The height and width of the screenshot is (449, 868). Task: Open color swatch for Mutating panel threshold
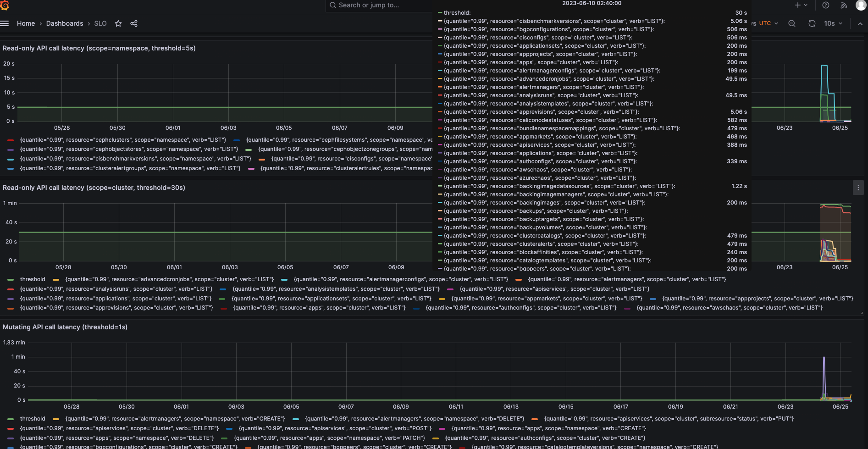point(11,419)
